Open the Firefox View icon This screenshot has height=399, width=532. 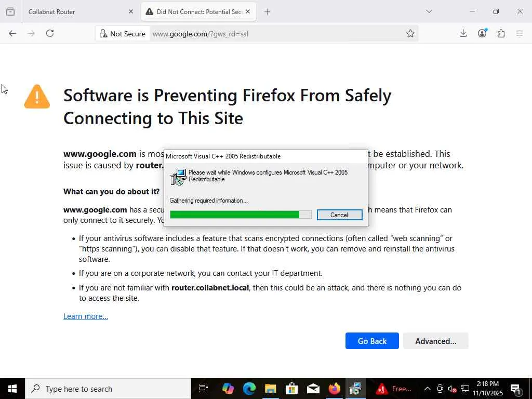click(10, 11)
